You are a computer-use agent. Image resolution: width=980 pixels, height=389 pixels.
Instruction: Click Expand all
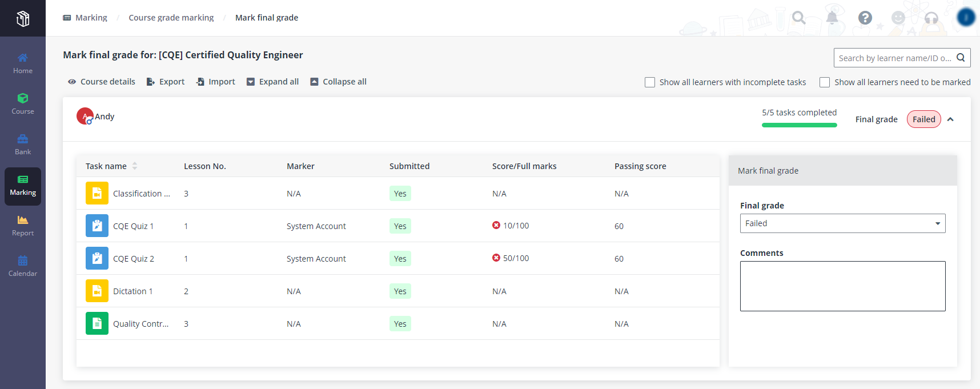[272, 82]
